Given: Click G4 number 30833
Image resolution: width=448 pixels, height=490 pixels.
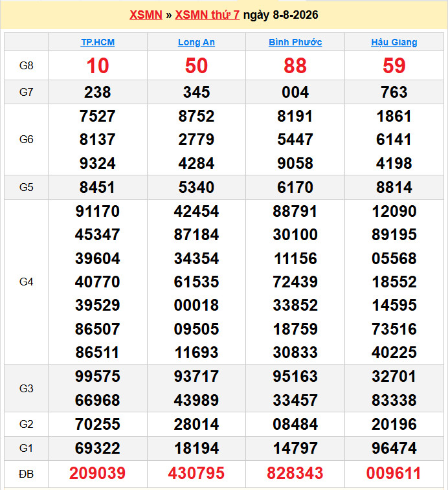Looking at the screenshot, I should click(x=295, y=353).
